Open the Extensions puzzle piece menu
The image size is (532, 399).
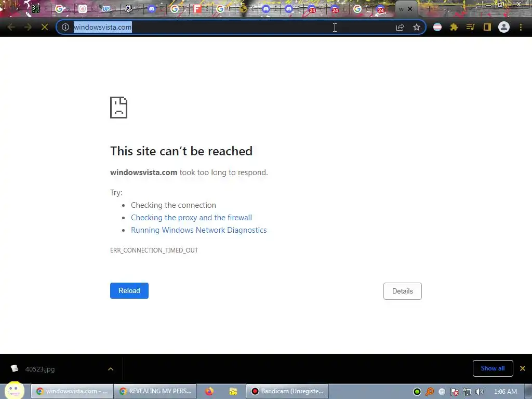click(x=454, y=27)
